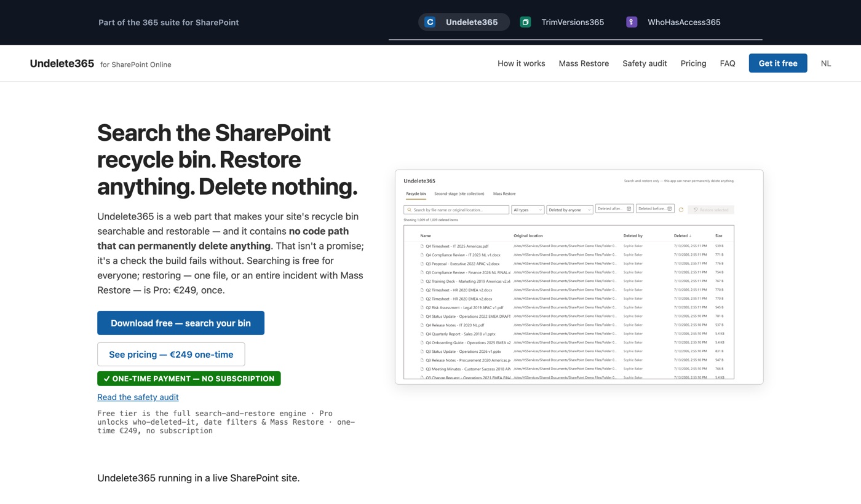
Task: Select the Q3 Compliance Review - Finance 2026 NL FINAL file name
Action: tap(468, 272)
